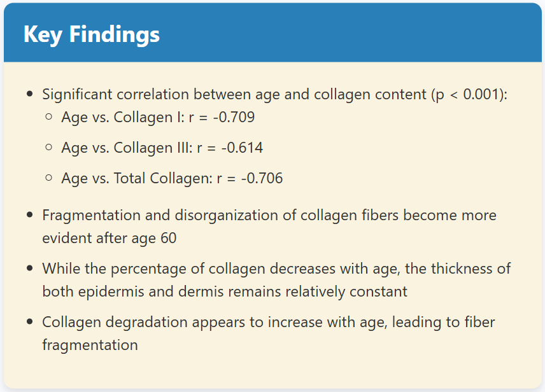Select the significant correlation statement text
The height and width of the screenshot is (392, 545).
(274, 95)
